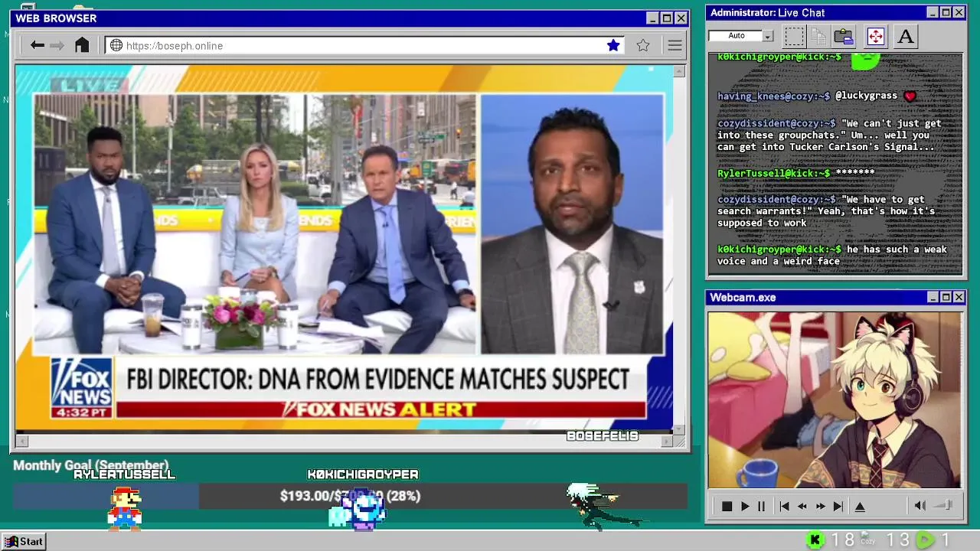Screen dimensions: 980x551
Task: Adjust the Webcam.exe volume slider
Action: click(x=944, y=505)
